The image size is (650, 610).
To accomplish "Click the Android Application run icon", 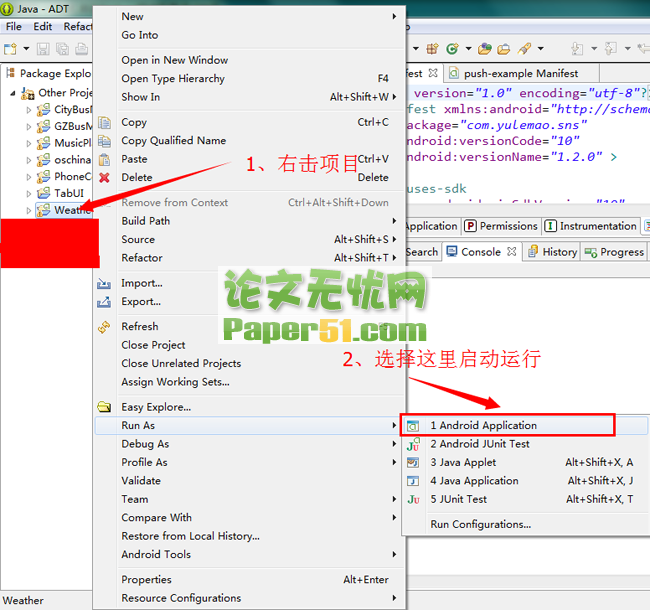I will pyautogui.click(x=413, y=426).
